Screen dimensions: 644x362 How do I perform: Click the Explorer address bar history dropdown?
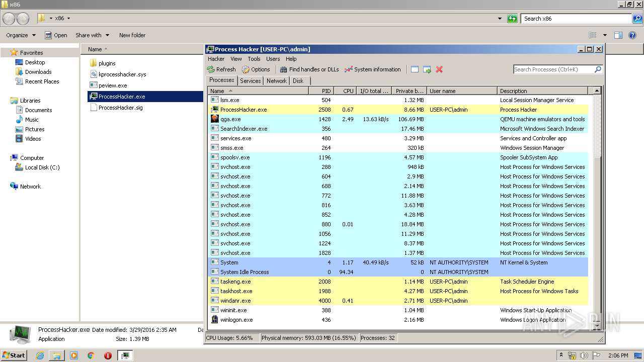[500, 19]
